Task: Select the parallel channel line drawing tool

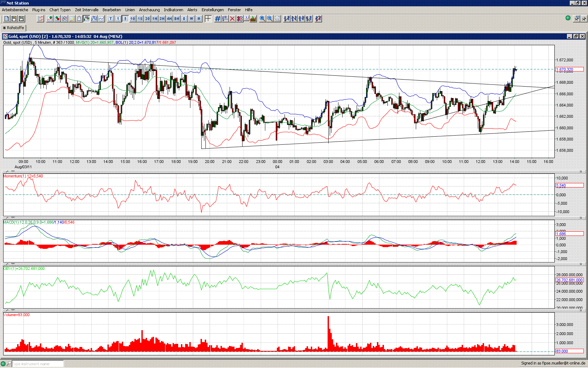Action: 309,19
